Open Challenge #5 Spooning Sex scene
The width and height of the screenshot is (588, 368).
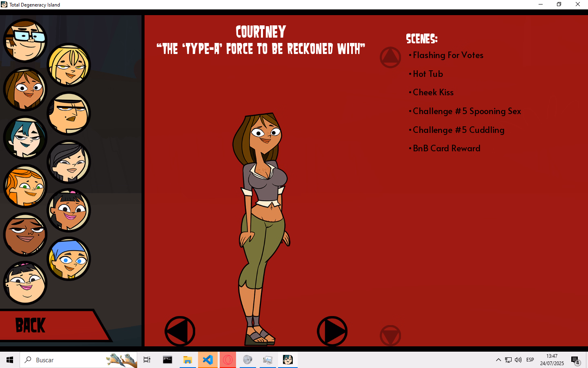point(467,111)
